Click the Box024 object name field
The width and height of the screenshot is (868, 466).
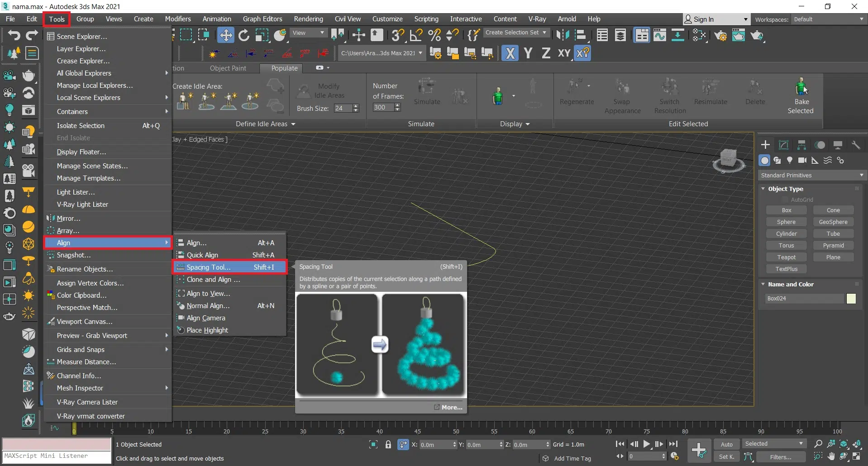click(x=804, y=299)
